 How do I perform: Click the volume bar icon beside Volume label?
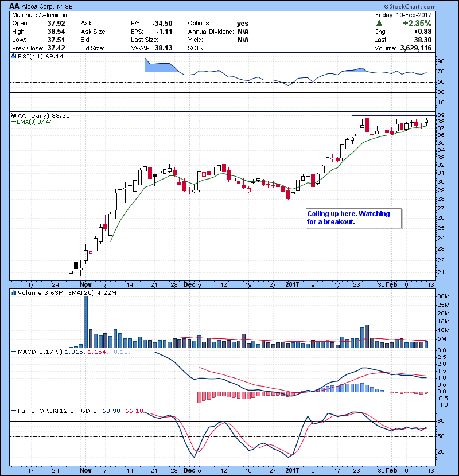tap(13, 292)
